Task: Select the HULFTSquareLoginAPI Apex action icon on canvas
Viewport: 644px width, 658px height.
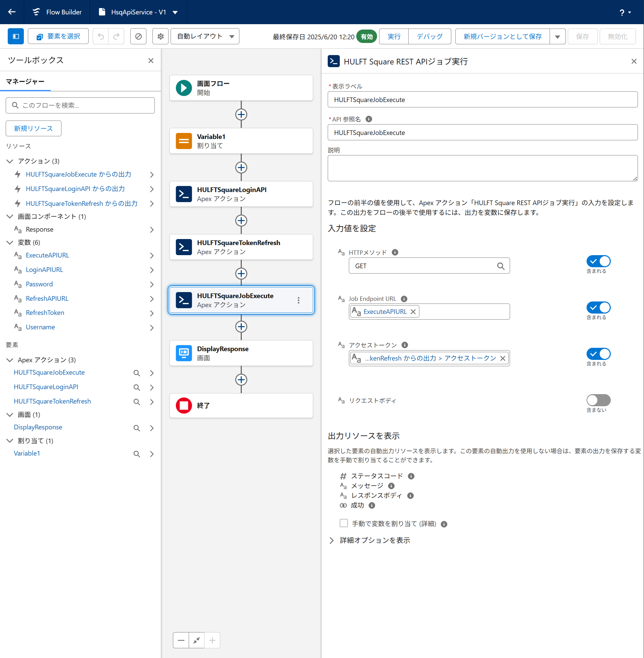Action: tap(184, 194)
